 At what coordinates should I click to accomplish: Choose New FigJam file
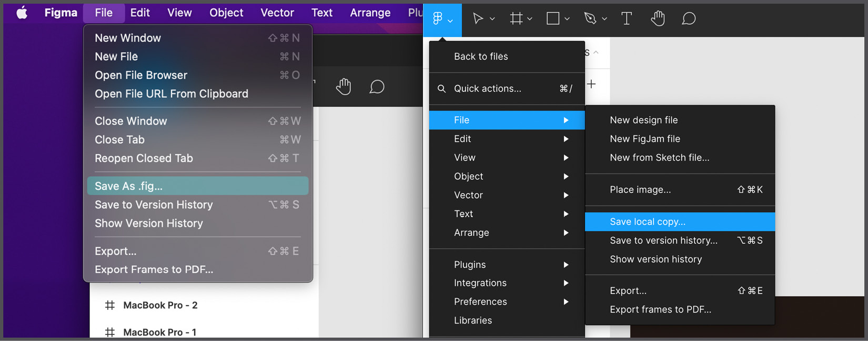tap(680, 139)
